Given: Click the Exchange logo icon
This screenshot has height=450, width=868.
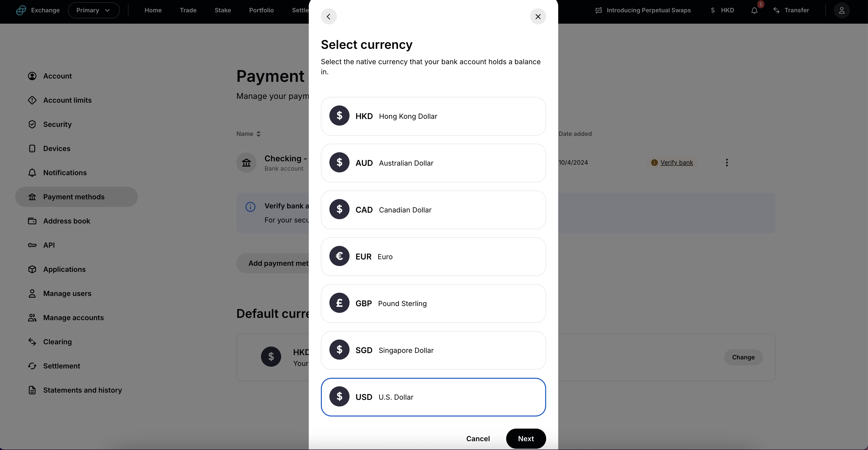Looking at the screenshot, I should (21, 10).
